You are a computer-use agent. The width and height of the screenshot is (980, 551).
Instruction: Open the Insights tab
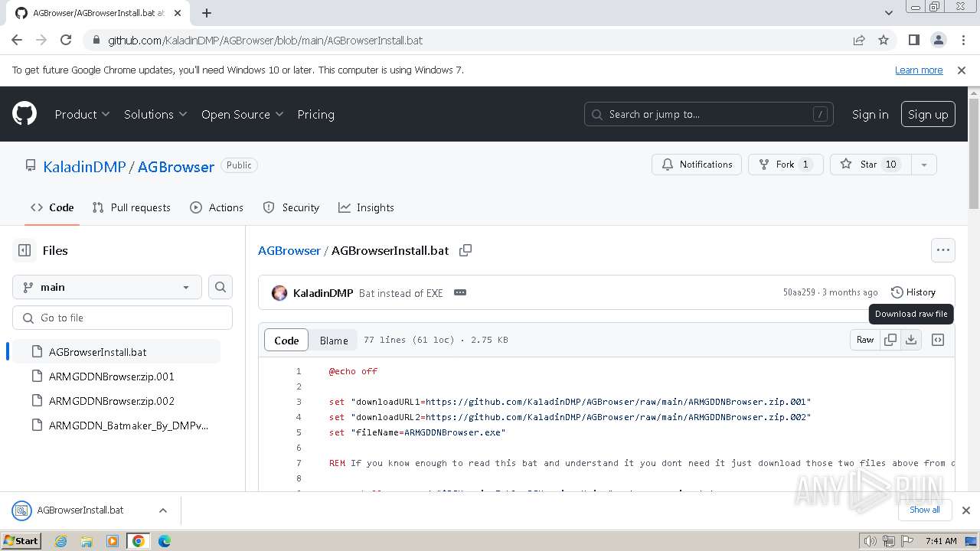point(366,207)
